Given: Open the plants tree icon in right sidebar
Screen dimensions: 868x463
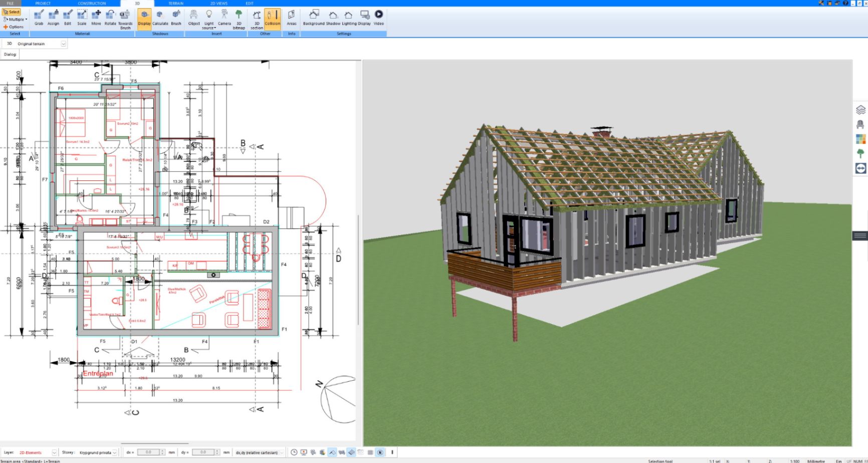Looking at the screenshot, I should tap(860, 153).
